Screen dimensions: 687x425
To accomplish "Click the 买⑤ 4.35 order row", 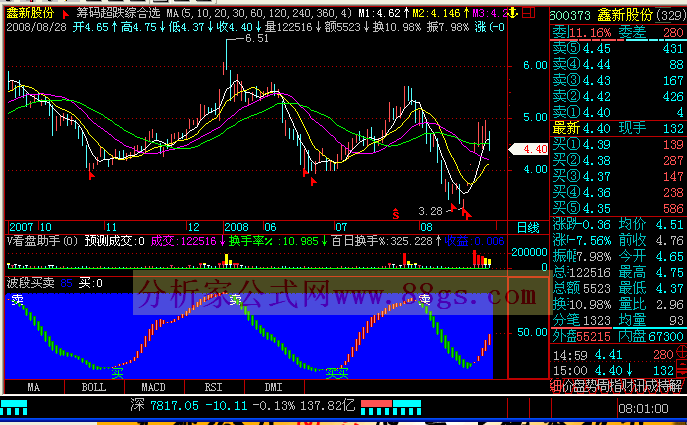I will pyautogui.click(x=618, y=209).
